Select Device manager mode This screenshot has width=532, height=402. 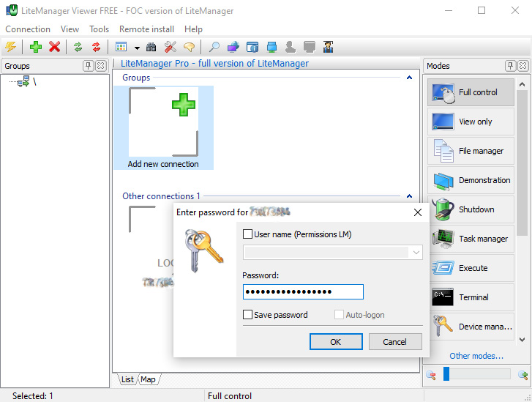point(471,327)
